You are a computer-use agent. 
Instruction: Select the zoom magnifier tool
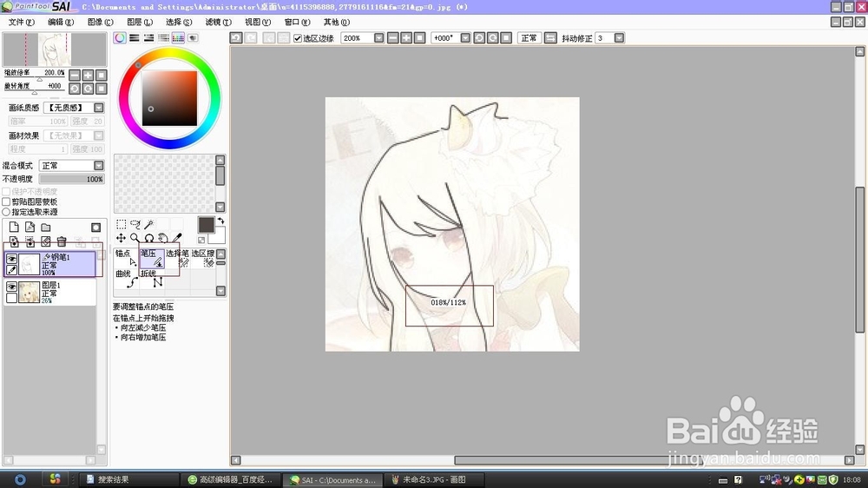tap(135, 238)
